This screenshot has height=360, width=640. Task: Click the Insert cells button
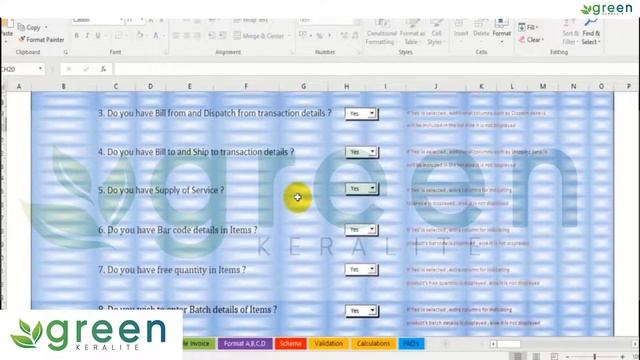461,29
